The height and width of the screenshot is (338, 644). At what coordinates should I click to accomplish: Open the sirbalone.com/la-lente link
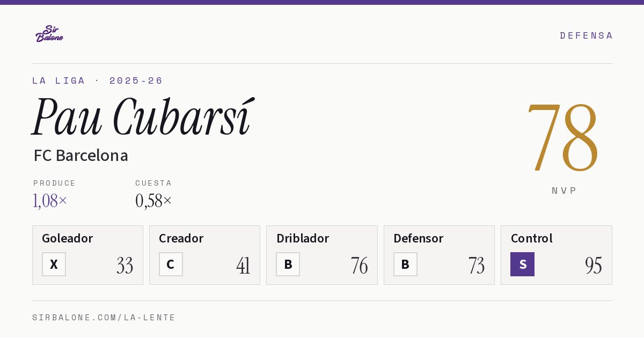pyautogui.click(x=104, y=318)
